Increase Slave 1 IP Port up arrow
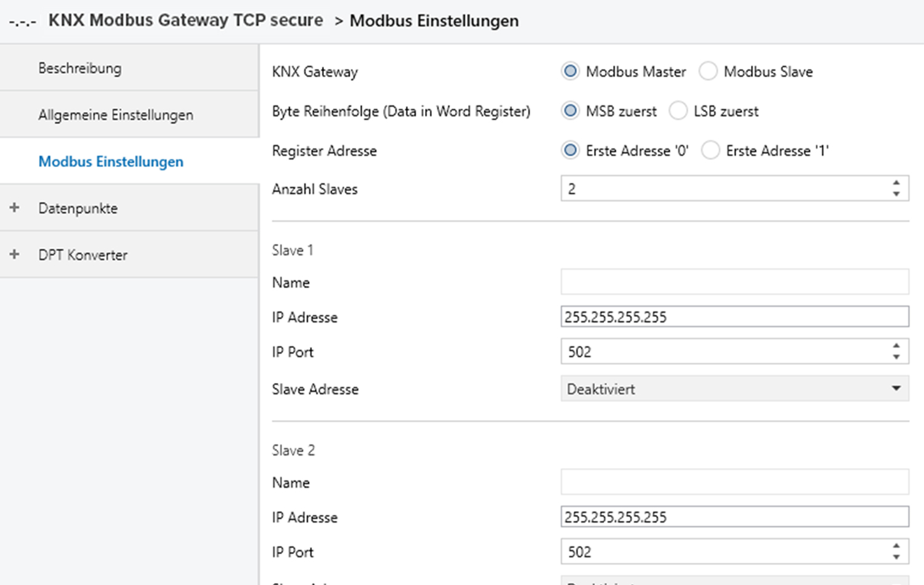The image size is (924, 585). click(x=896, y=346)
